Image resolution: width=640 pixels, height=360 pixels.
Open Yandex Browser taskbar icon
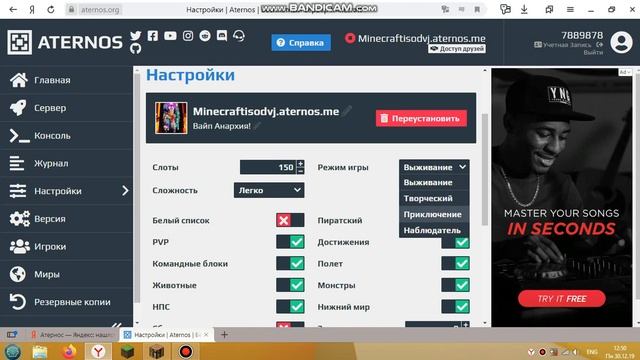pyautogui.click(x=98, y=351)
